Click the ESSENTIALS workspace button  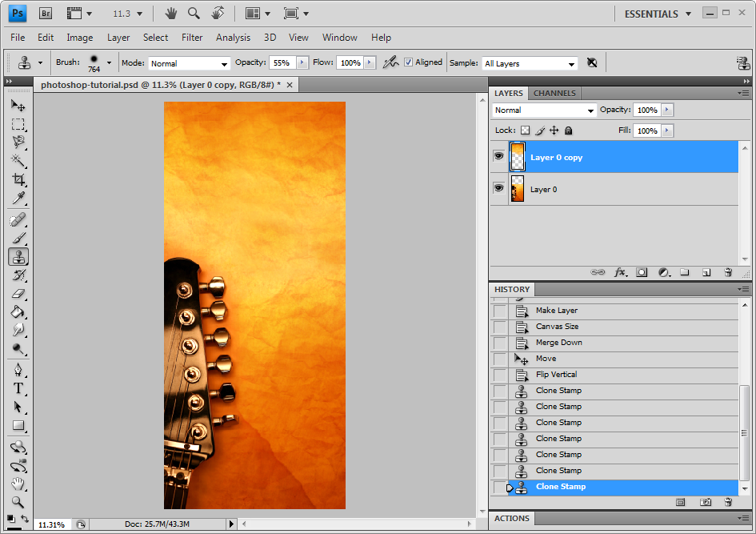coord(651,14)
